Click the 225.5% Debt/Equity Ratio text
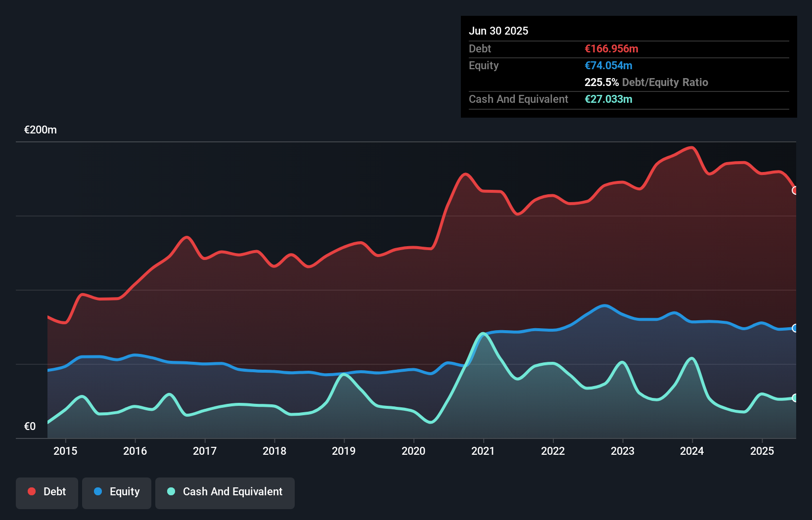This screenshot has width=812, height=520. point(646,82)
